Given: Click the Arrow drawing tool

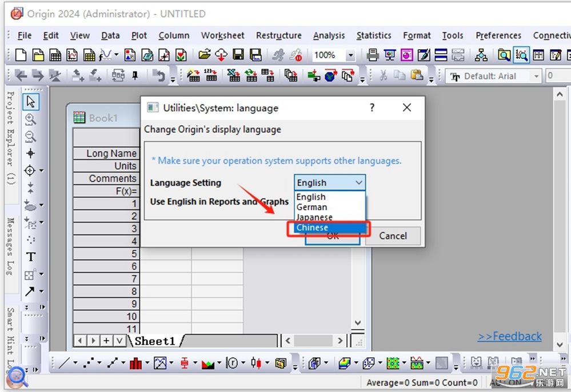Looking at the screenshot, I should 30,291.
